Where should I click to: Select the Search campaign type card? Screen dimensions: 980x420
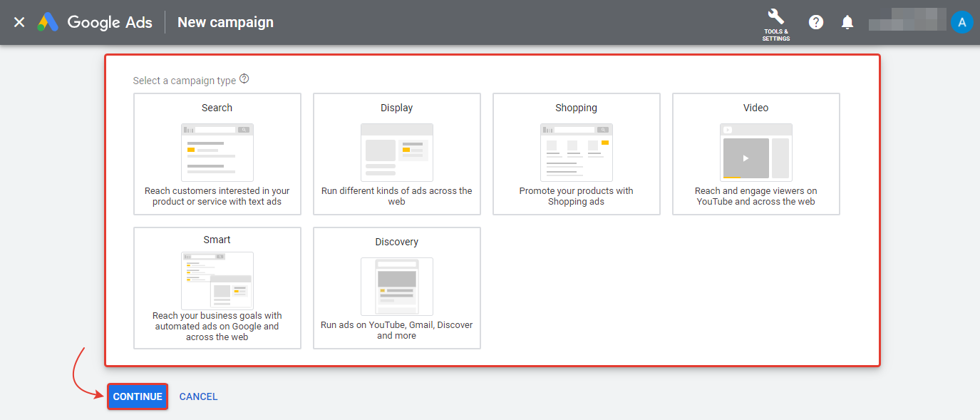point(217,154)
